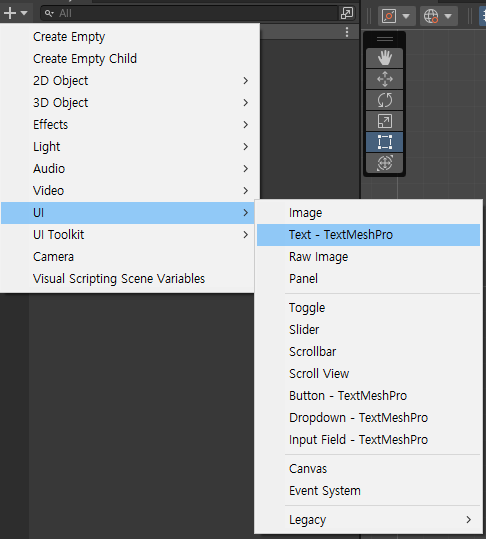Open dropdown arrow beside globe icon
The width and height of the screenshot is (486, 539).
448,16
